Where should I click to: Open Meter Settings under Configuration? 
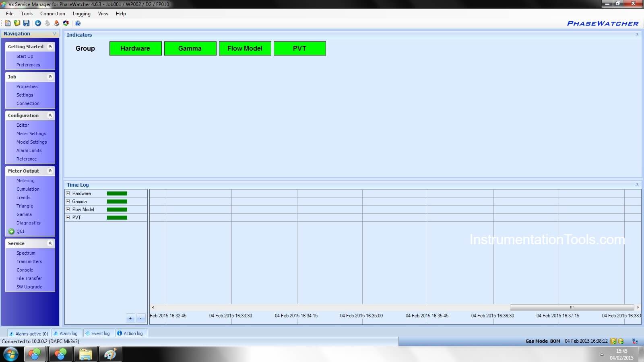31,134
